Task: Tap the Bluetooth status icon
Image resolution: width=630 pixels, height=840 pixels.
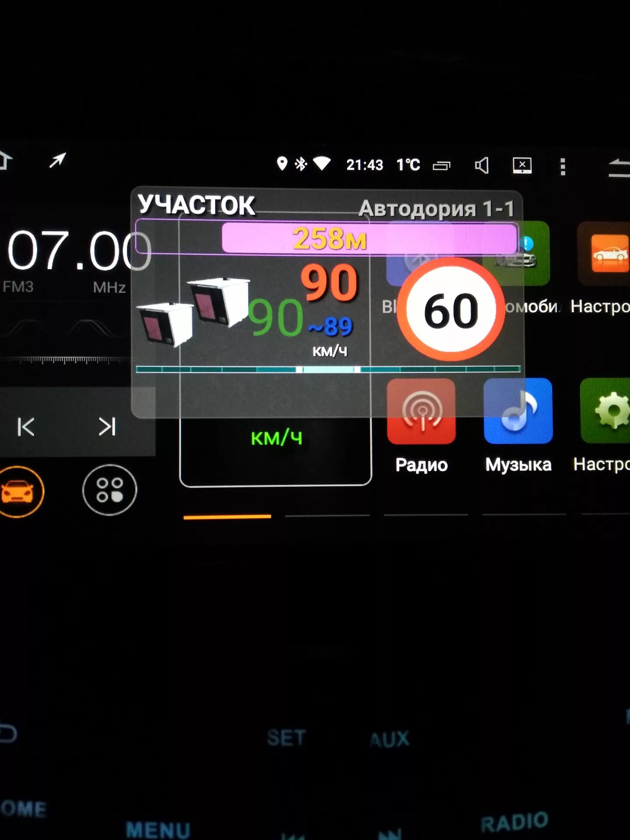Action: (x=301, y=164)
